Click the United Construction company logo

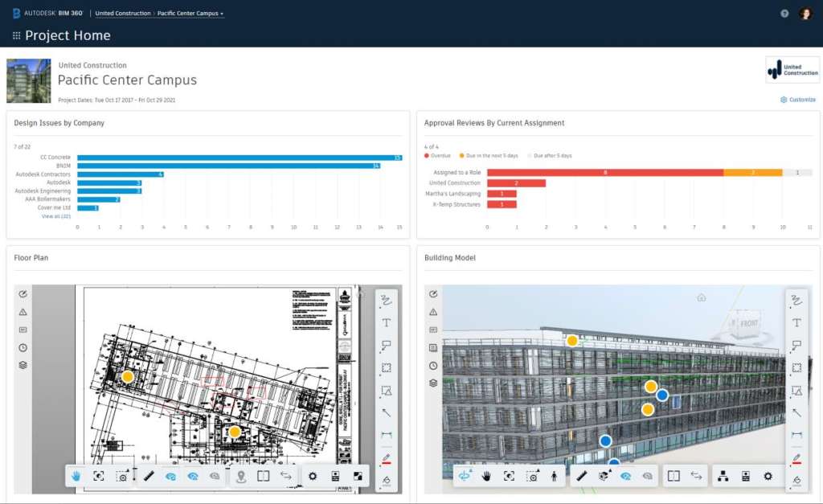(792, 70)
